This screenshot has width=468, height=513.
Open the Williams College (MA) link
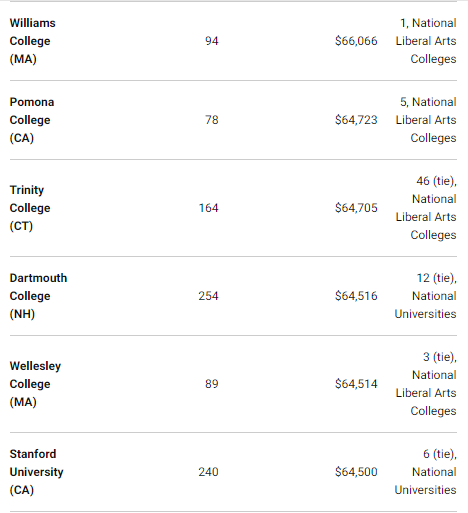click(x=33, y=41)
